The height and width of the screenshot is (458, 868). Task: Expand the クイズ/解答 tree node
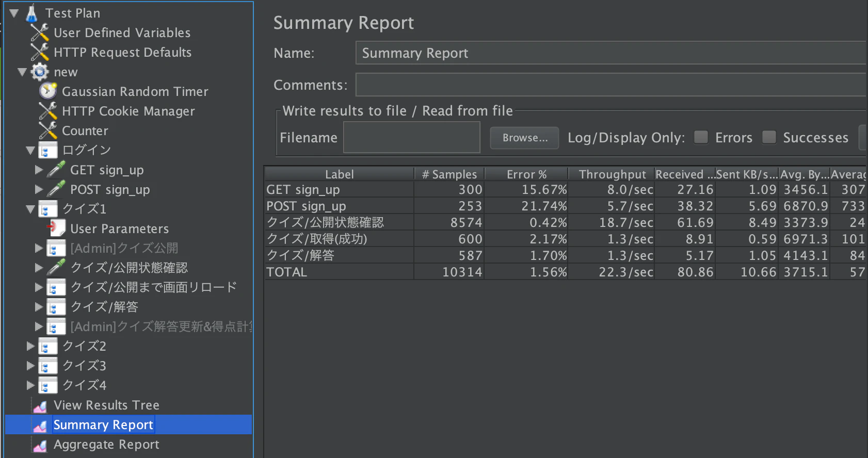tap(39, 307)
